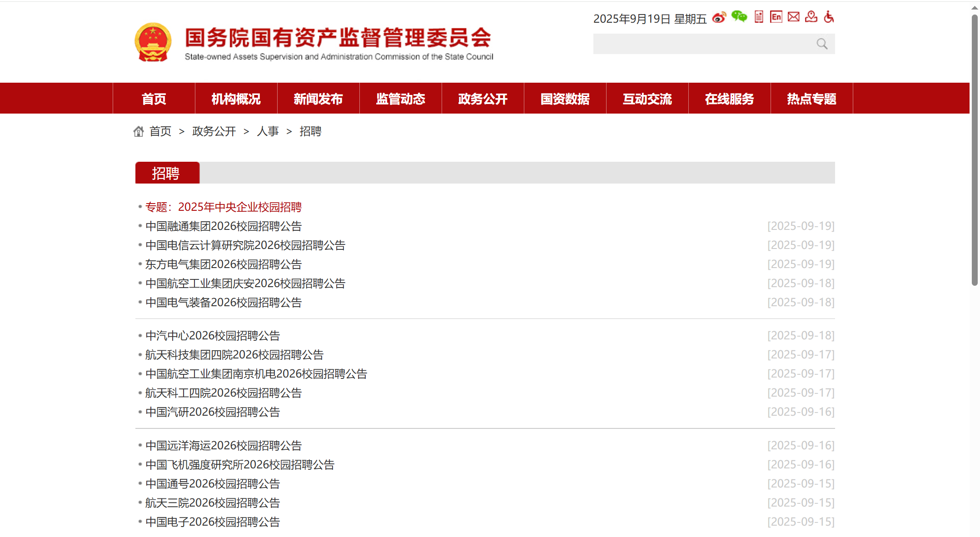
Task: Click the date beside 中国电子 announcement
Action: coord(801,522)
